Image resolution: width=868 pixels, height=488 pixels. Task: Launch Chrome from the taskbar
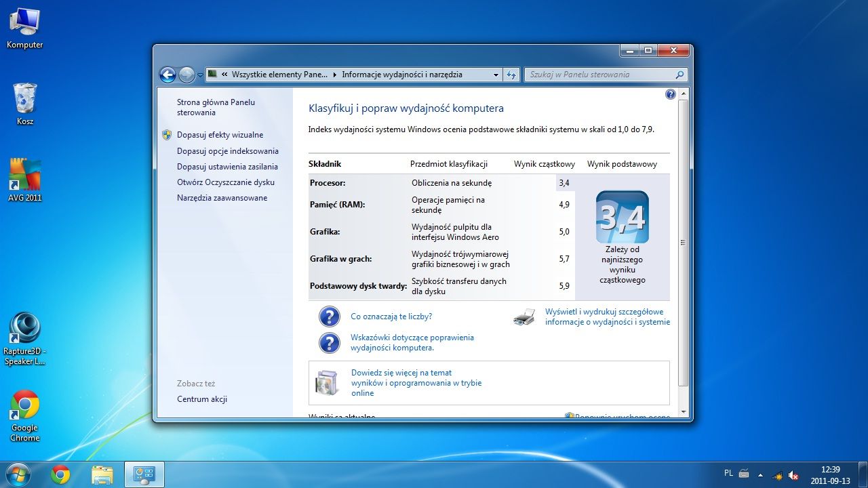pyautogui.click(x=60, y=474)
